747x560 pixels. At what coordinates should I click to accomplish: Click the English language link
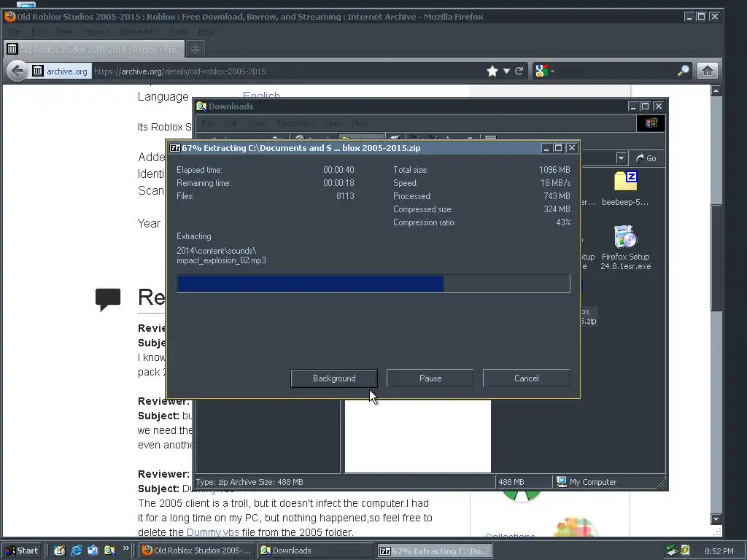261,96
